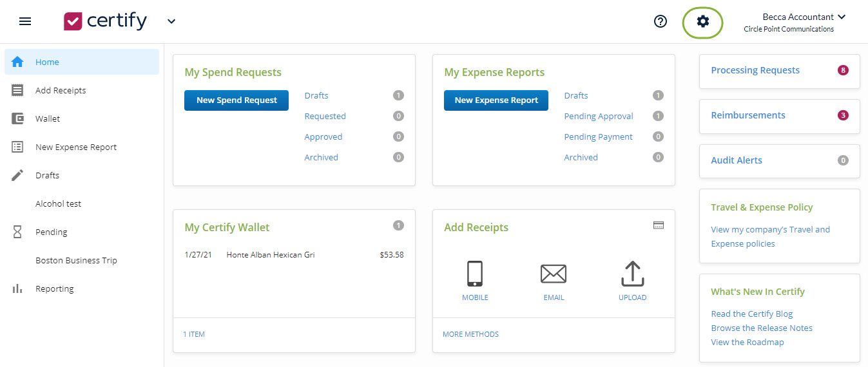The image size is (868, 367).
Task: Open Read the Certify Blog link
Action: tap(751, 314)
